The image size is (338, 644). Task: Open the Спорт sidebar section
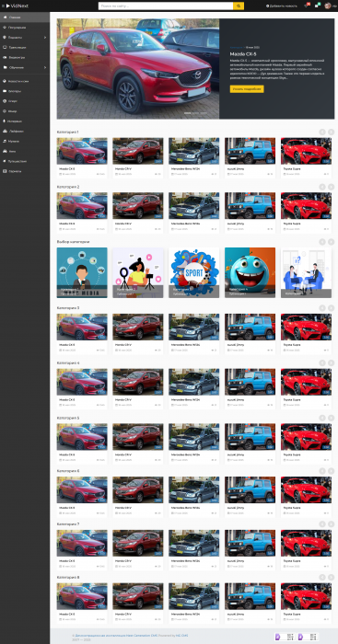(25, 101)
